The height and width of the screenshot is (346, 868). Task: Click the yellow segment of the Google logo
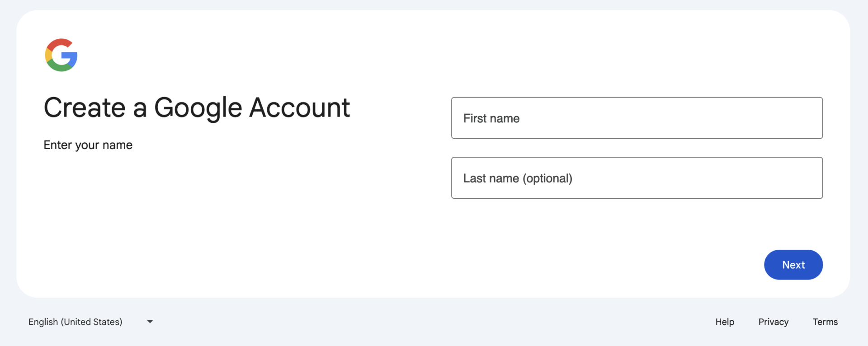(48, 55)
